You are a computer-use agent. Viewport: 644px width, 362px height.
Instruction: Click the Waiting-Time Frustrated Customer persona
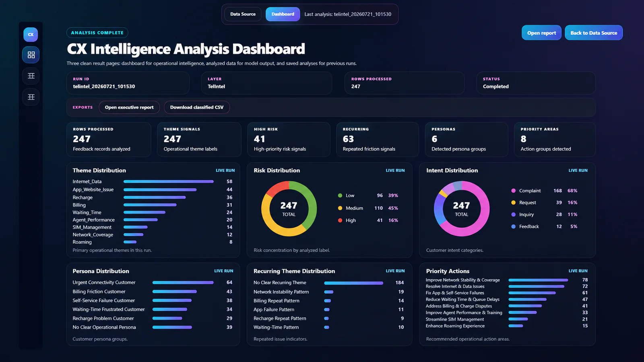point(152,309)
